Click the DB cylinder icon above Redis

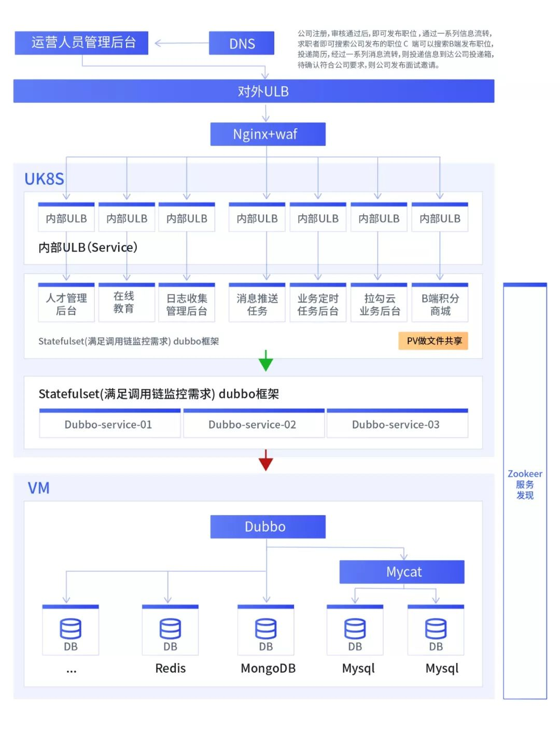(x=170, y=629)
